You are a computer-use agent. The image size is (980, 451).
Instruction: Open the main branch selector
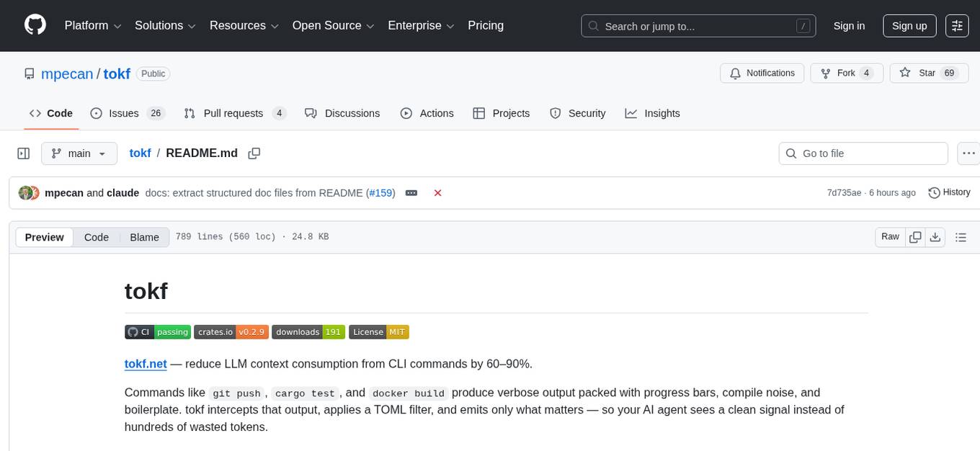tap(79, 153)
